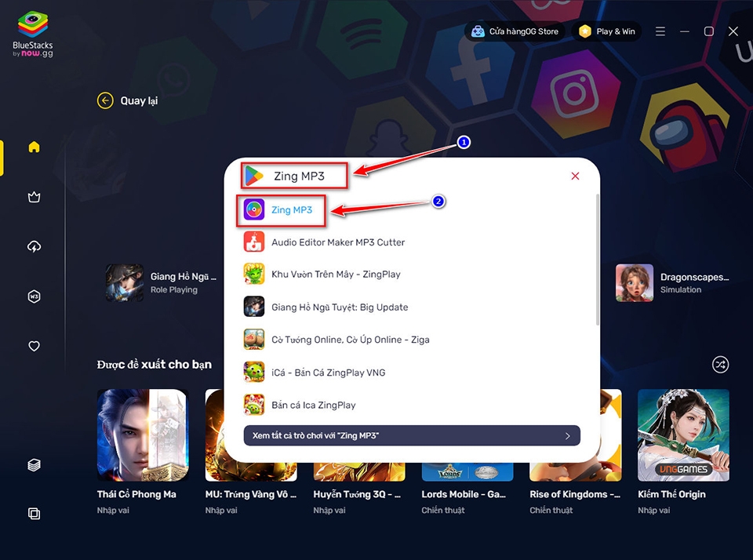Click the BlueStacks logo
753x560 pixels.
33,34
